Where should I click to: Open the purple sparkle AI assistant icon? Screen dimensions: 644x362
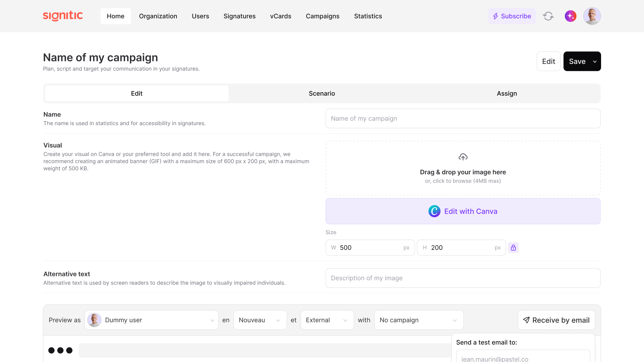click(570, 16)
